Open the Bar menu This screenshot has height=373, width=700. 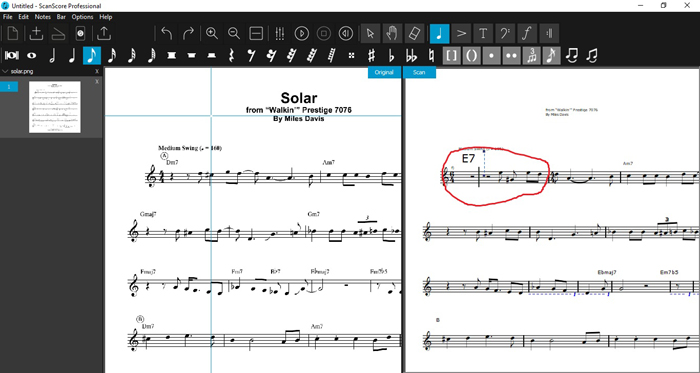click(61, 17)
